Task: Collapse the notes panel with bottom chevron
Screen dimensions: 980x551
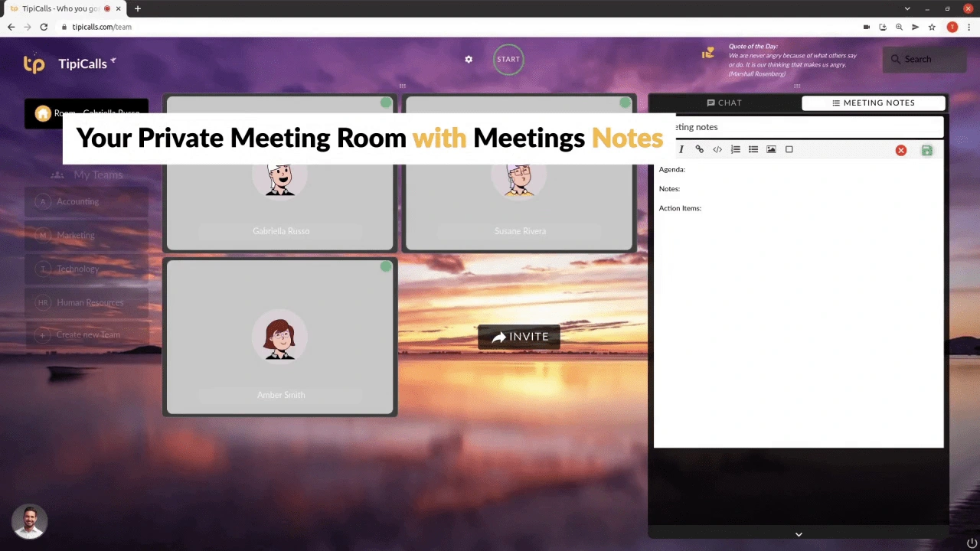Action: coord(799,534)
